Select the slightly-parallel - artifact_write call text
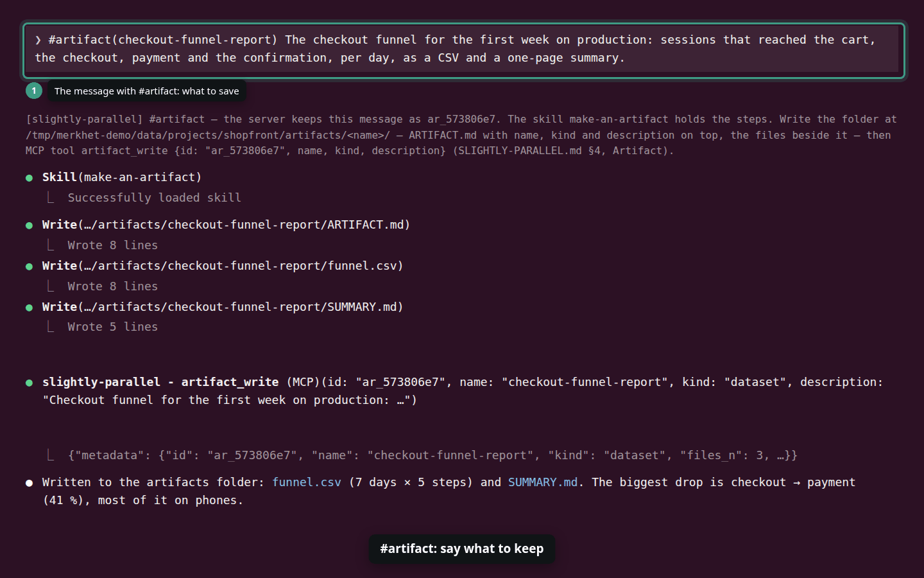The width and height of the screenshot is (924, 578). (x=463, y=391)
